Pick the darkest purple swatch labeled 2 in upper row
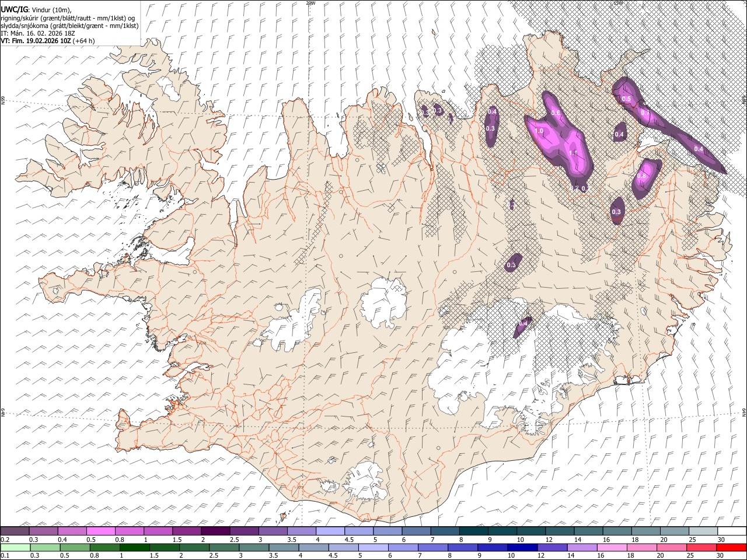The width and height of the screenshot is (747, 560). [215, 531]
